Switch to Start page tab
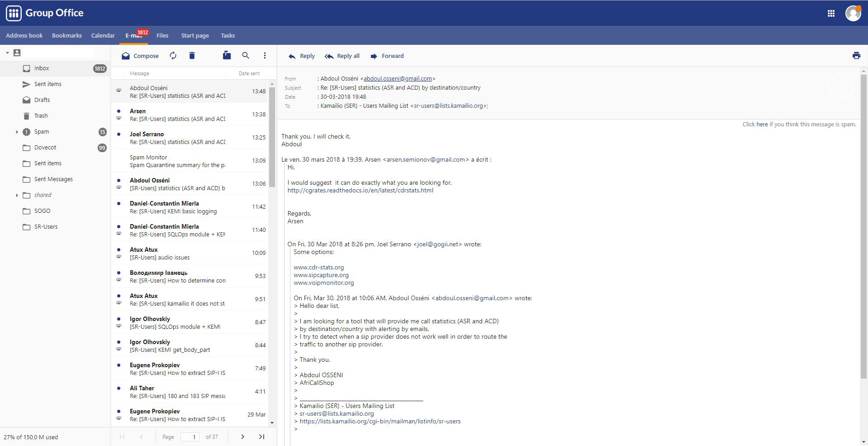Viewport: 868px width, 446px height. (x=195, y=35)
